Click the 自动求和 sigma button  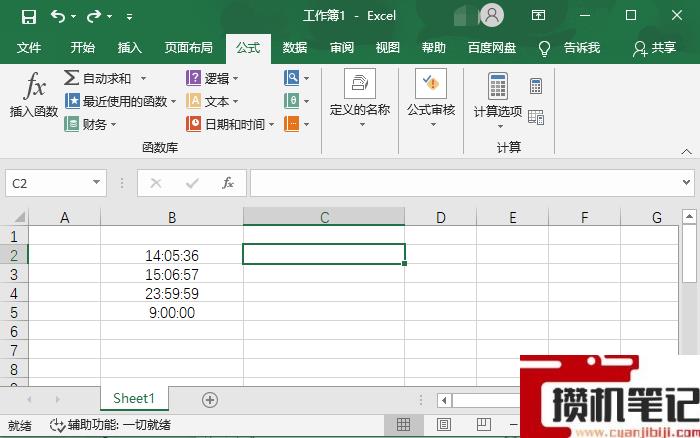[x=98, y=78]
